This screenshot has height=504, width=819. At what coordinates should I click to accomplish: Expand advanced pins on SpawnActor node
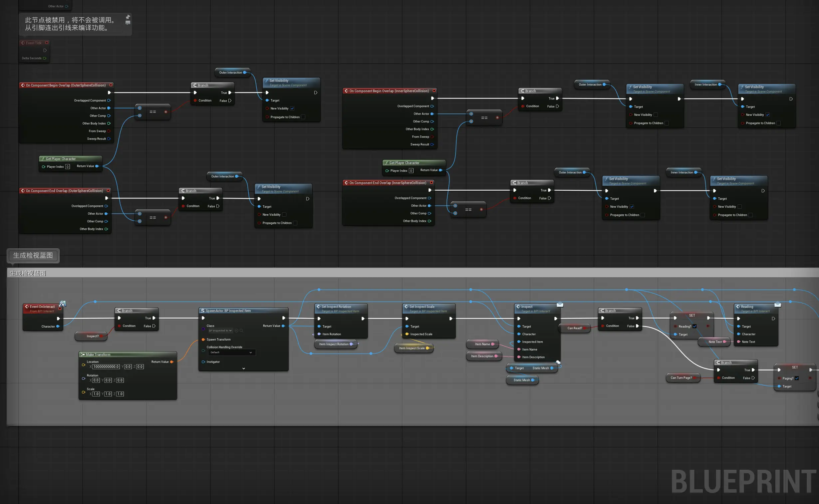[243, 368]
